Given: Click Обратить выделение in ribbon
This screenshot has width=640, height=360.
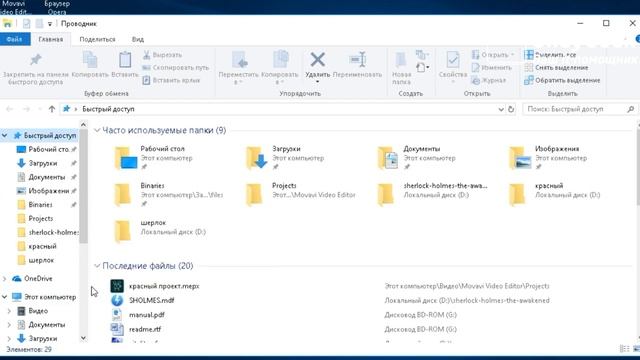Looking at the screenshot, I should pyautogui.click(x=562, y=80).
